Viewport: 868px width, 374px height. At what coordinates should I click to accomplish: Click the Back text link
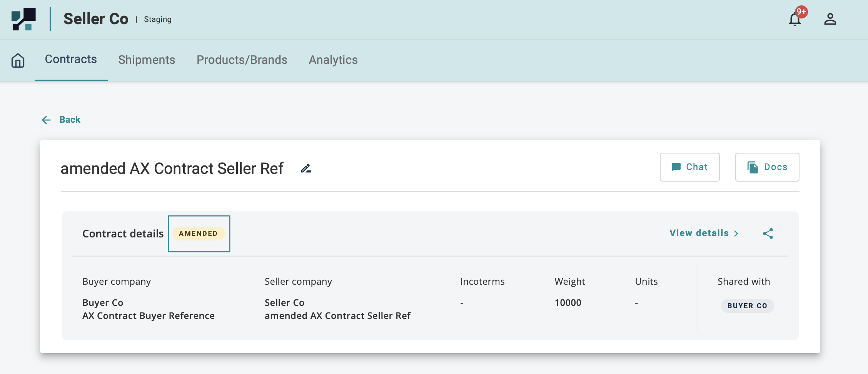(70, 120)
